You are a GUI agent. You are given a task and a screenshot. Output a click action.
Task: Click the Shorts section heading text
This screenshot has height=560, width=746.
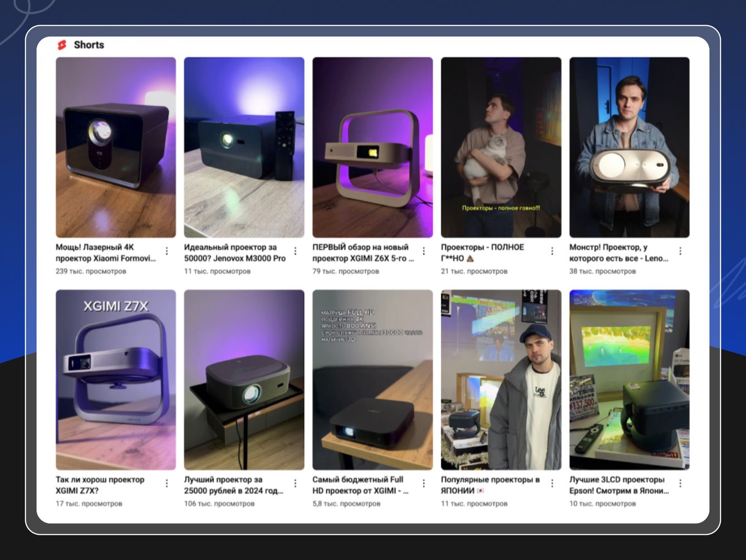click(89, 45)
